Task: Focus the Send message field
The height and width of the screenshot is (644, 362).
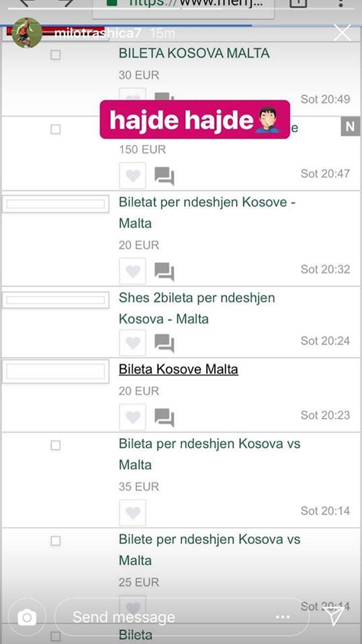Action: pos(181,617)
